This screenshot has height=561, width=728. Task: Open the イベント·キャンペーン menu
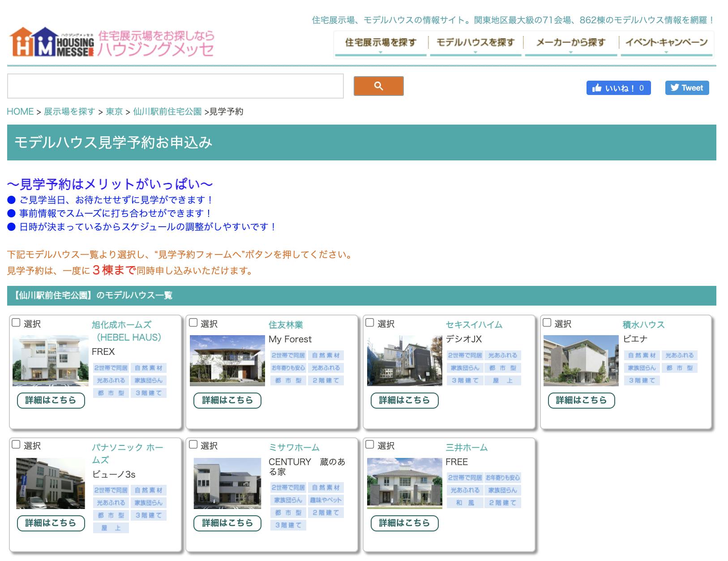click(666, 43)
